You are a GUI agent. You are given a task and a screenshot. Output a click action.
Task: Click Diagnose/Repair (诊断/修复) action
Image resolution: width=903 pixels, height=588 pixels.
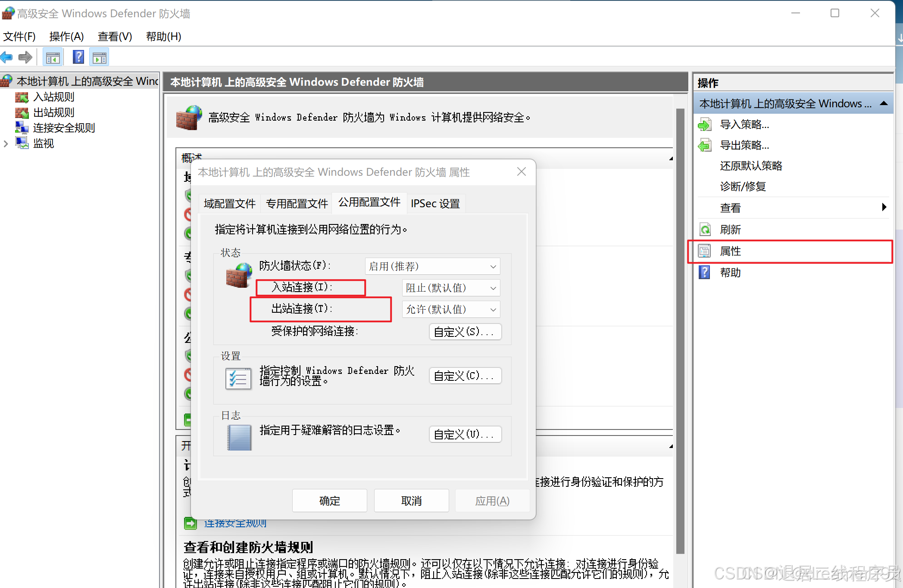point(743,187)
